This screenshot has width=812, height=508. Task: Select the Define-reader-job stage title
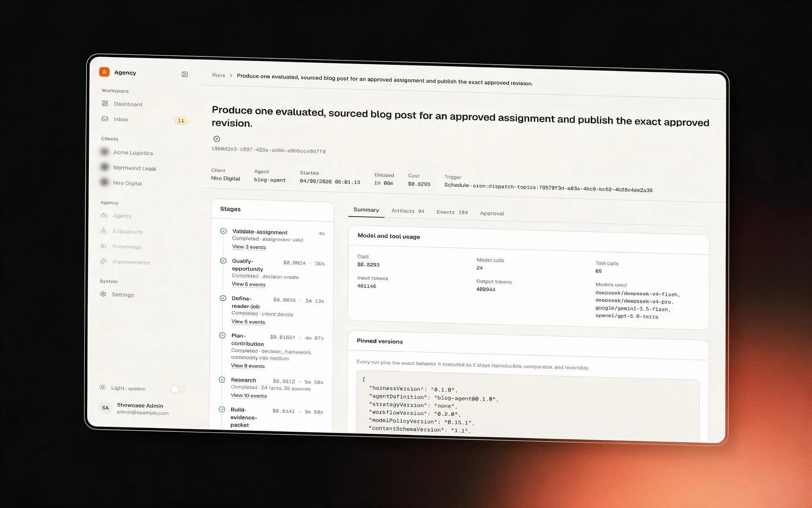point(245,302)
